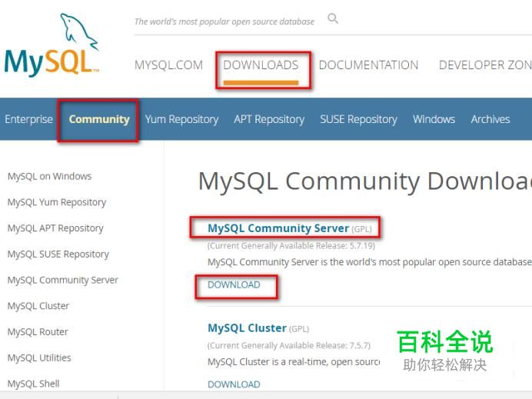Image resolution: width=532 pixels, height=399 pixels.
Task: Click DOWNLOAD under MySQL Community Server
Action: tap(234, 285)
